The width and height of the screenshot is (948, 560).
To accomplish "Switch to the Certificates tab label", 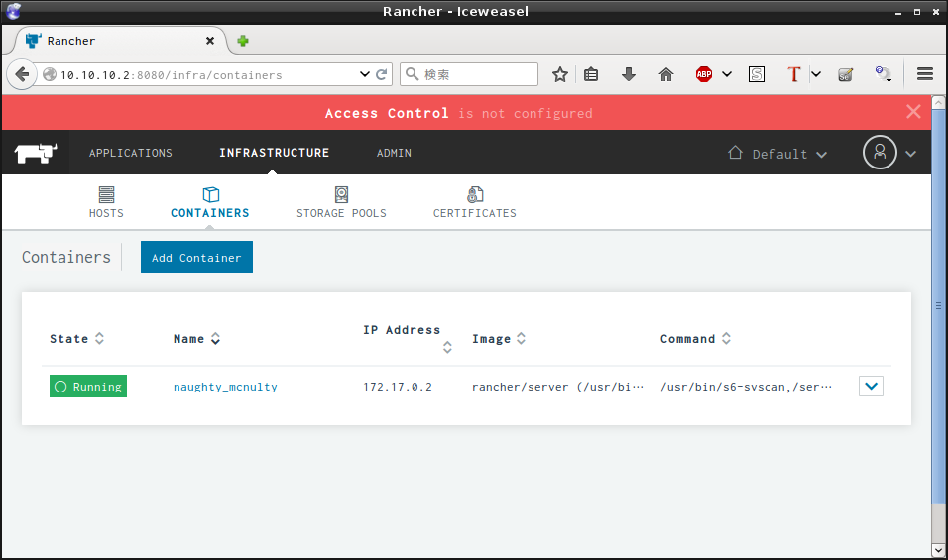I will (x=475, y=213).
